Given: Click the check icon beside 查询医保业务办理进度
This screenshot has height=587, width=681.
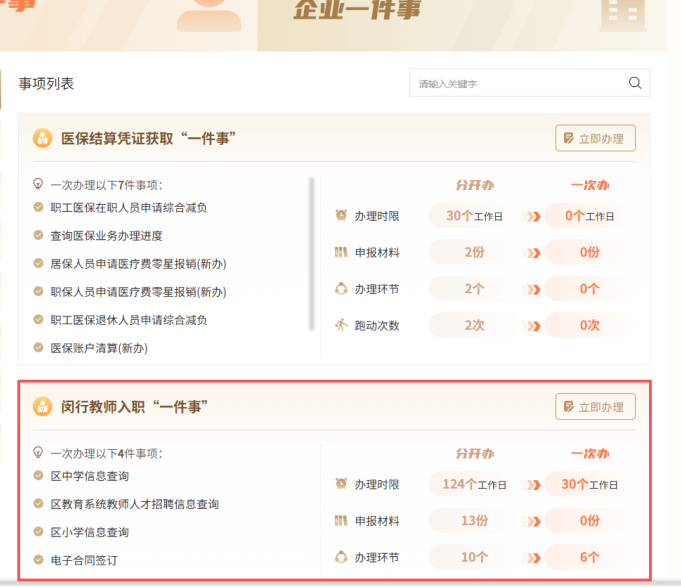Looking at the screenshot, I should click(x=39, y=236).
